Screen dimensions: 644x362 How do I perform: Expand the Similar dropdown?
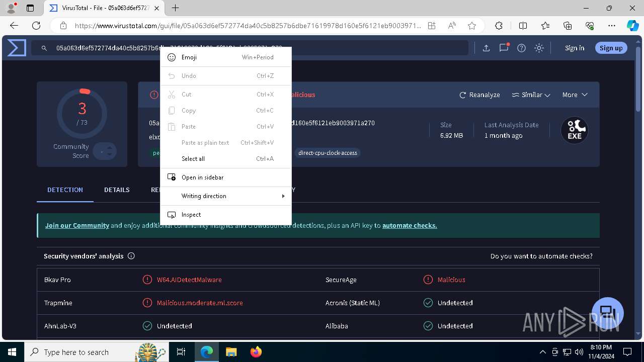point(531,95)
